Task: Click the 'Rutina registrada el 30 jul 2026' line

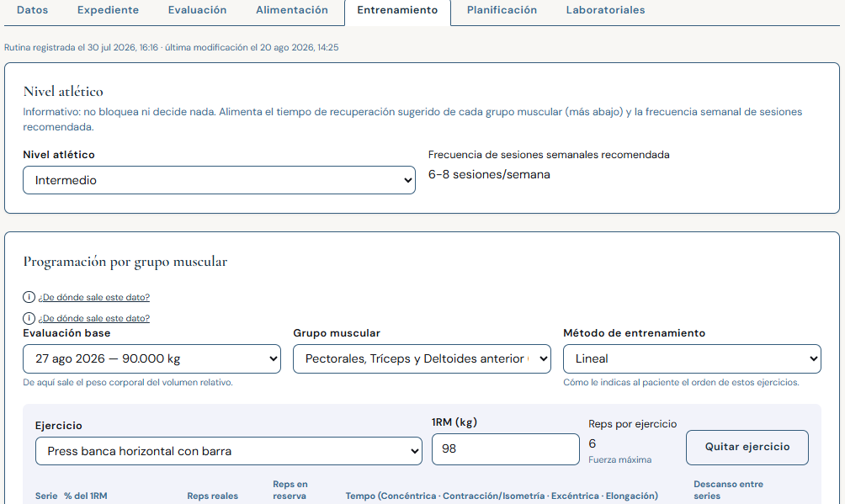Action: coord(172,47)
